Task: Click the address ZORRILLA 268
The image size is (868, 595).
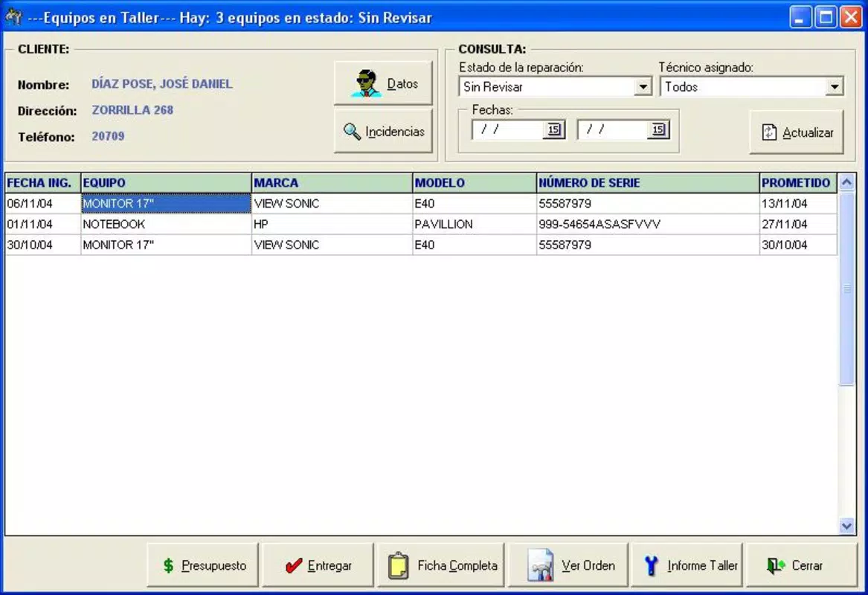Action: [x=132, y=109]
